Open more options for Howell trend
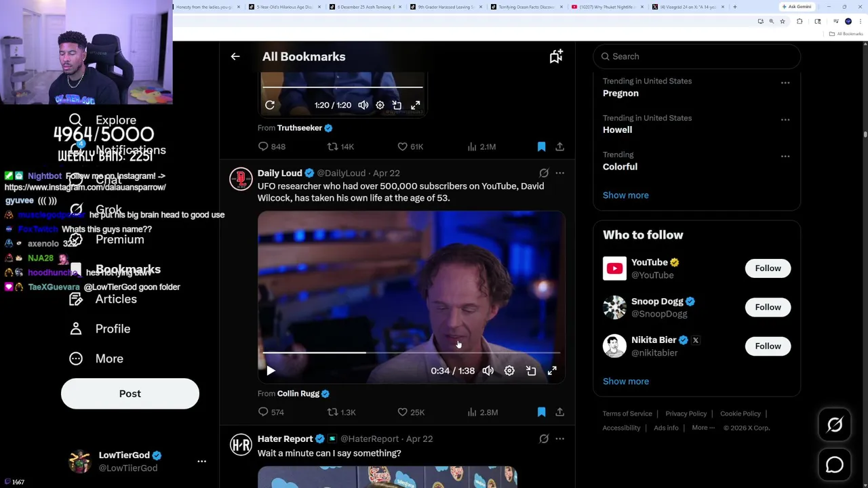The height and width of the screenshot is (488, 868). (x=785, y=119)
